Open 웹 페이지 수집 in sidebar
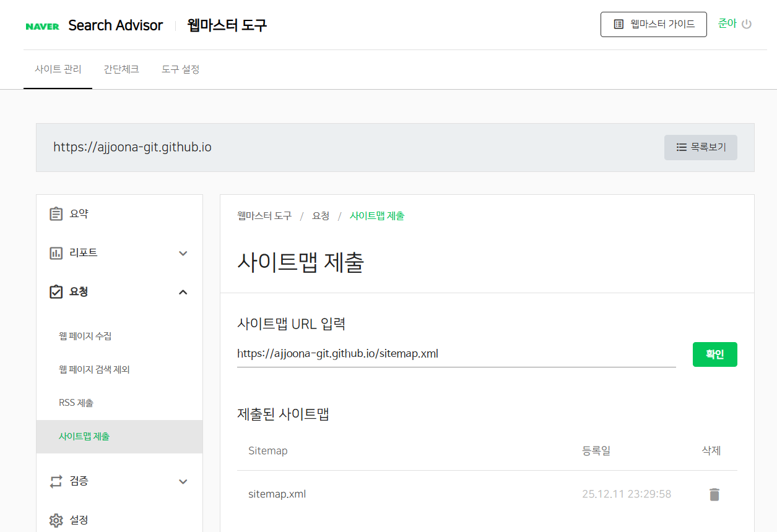The height and width of the screenshot is (532, 777). point(85,337)
